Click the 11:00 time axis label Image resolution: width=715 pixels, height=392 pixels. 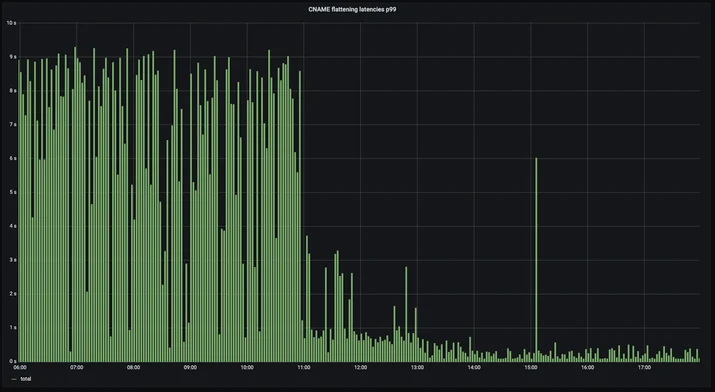[304, 367]
